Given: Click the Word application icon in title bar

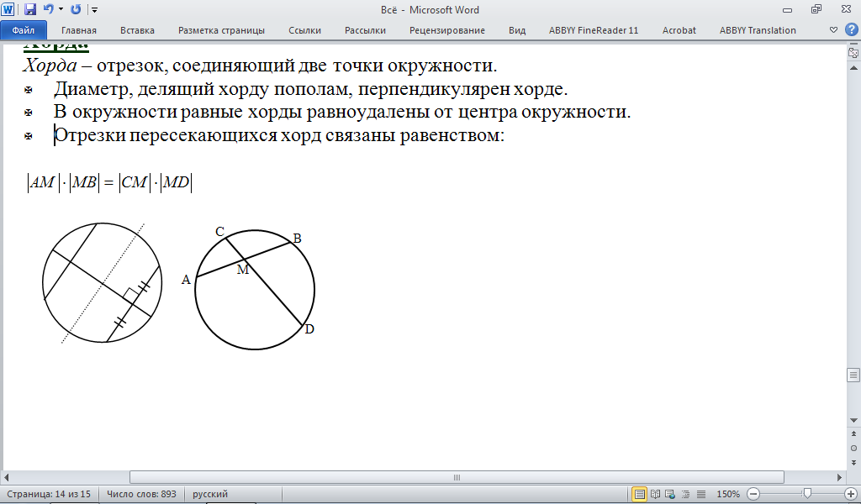Looking at the screenshot, I should [8, 9].
